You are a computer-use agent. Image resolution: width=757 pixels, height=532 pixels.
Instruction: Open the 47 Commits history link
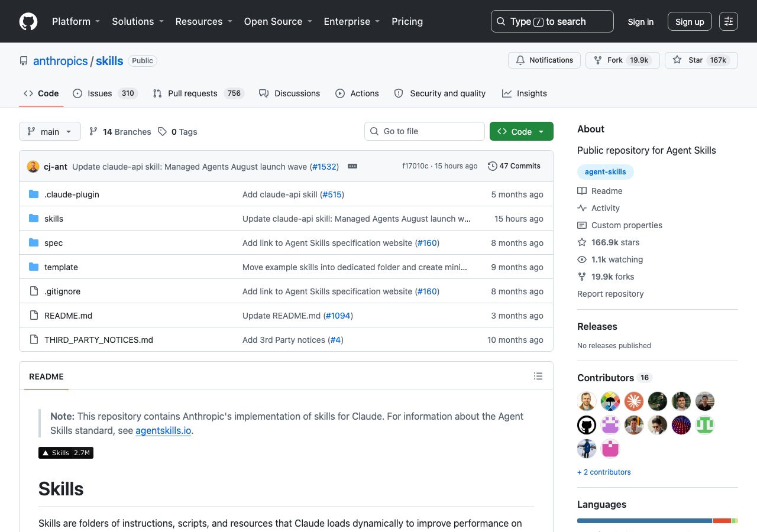(514, 166)
